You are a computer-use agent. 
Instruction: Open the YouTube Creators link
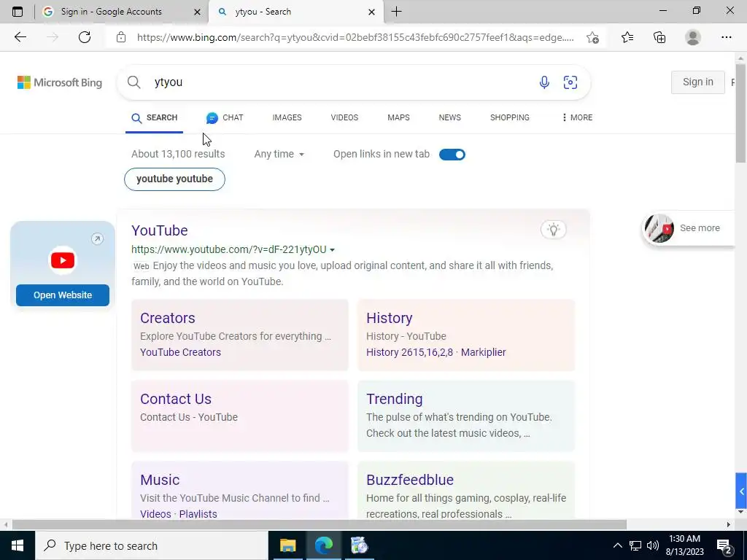(181, 352)
